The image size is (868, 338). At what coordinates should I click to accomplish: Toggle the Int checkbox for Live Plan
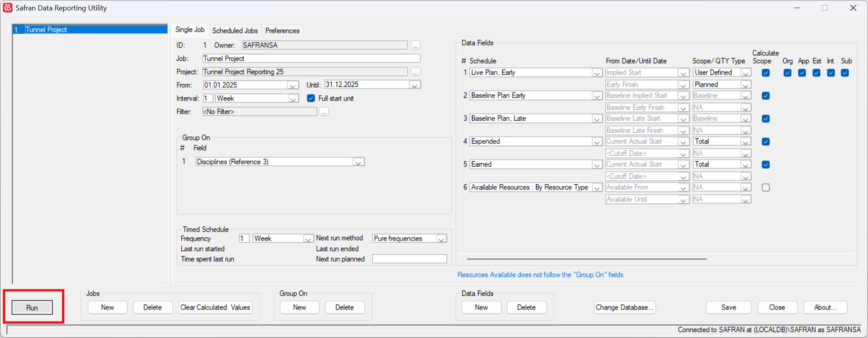pyautogui.click(x=831, y=73)
